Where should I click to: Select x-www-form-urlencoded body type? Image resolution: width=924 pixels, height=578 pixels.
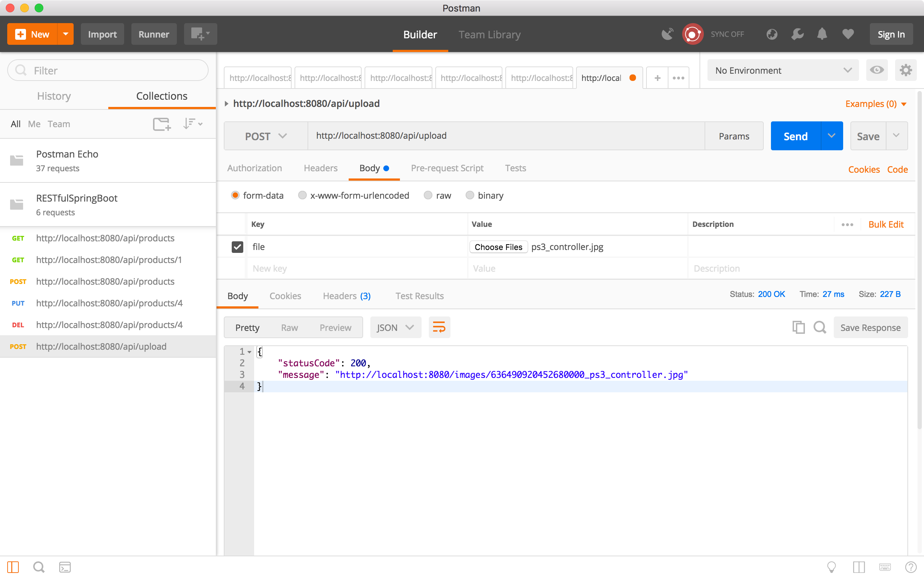tap(302, 195)
